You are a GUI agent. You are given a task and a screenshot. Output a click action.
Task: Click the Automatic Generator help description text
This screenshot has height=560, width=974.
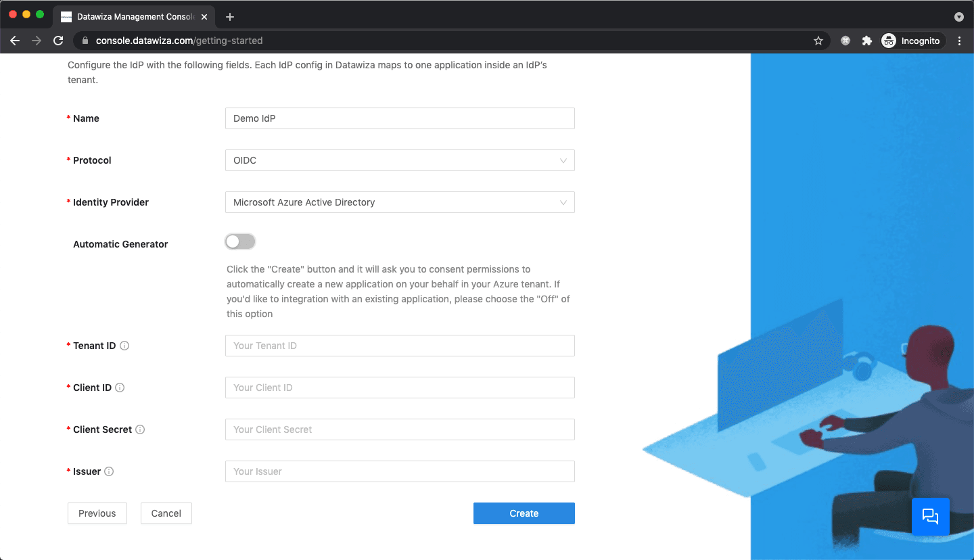(398, 291)
